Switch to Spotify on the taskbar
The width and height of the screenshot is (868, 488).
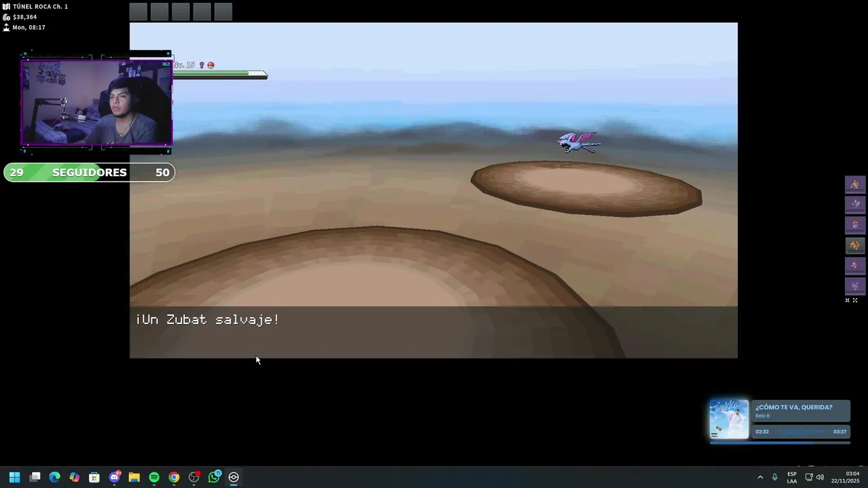154,477
